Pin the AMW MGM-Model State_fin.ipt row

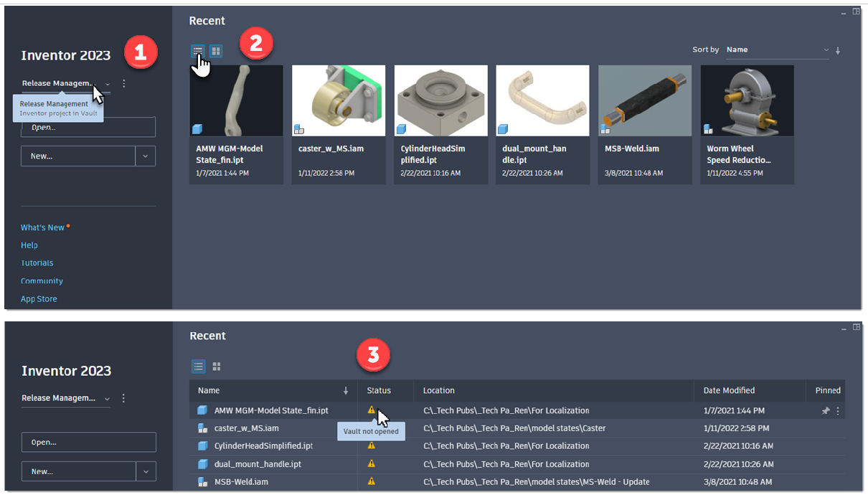pyautogui.click(x=826, y=411)
